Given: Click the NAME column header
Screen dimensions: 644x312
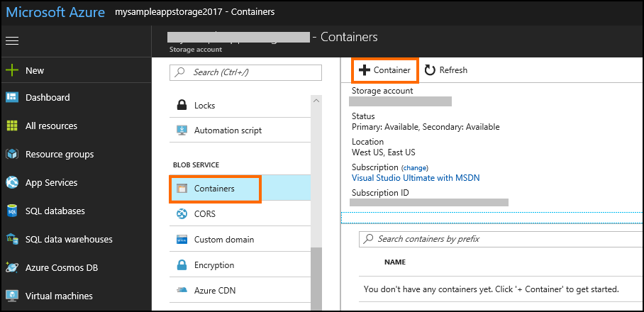Looking at the screenshot, I should (x=394, y=262).
